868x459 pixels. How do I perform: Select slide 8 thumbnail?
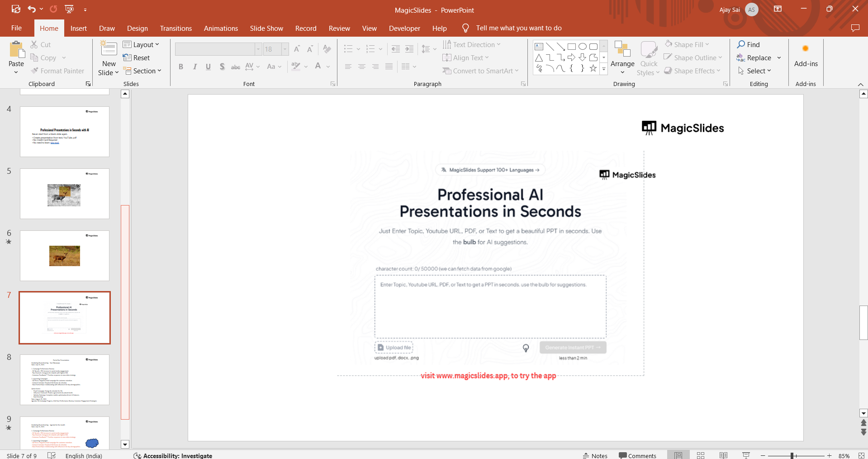click(x=65, y=379)
